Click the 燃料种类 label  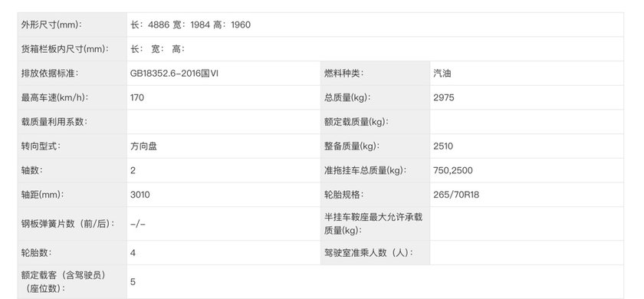(x=344, y=74)
